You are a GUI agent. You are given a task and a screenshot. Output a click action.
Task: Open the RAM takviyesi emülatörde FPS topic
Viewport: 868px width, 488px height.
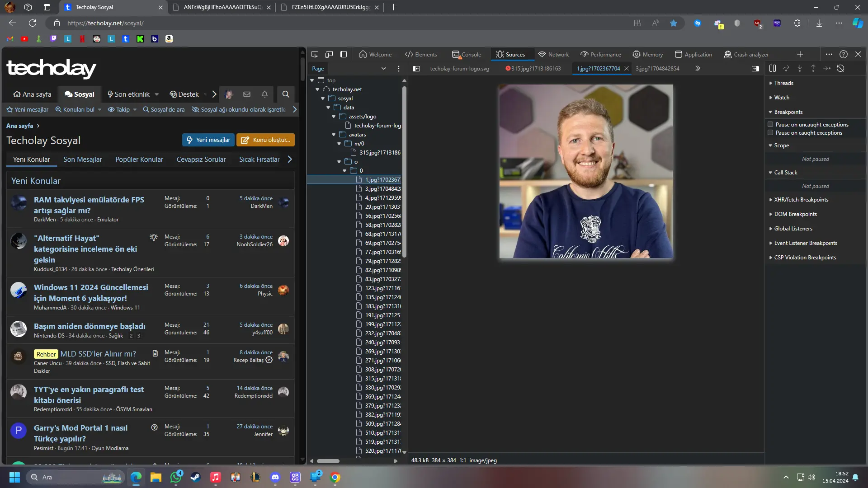pyautogui.click(x=89, y=205)
